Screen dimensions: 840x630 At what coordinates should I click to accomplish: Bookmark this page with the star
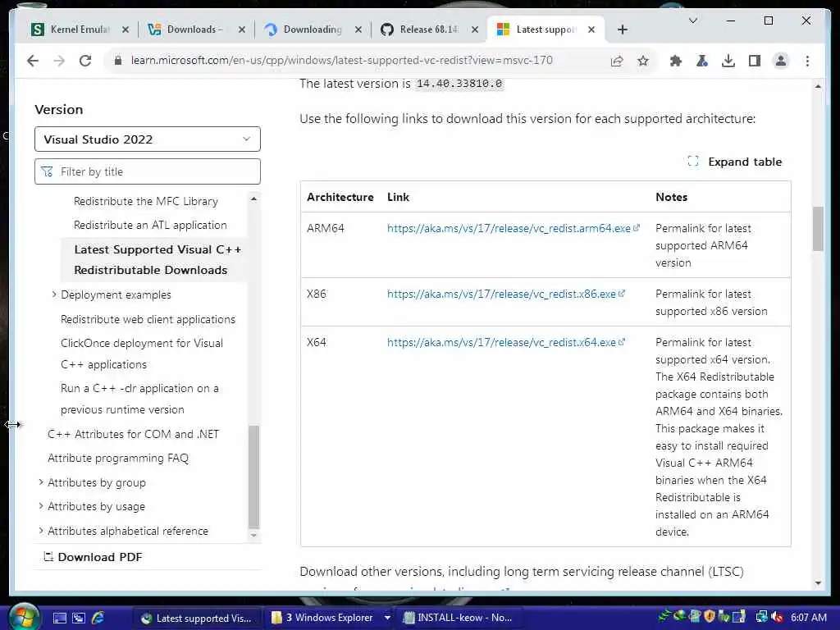click(643, 61)
